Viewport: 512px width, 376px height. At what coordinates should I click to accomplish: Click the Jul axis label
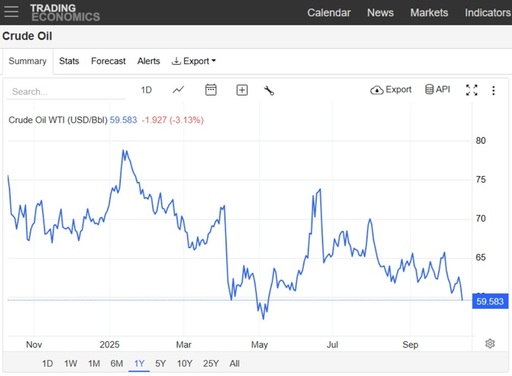pyautogui.click(x=332, y=345)
